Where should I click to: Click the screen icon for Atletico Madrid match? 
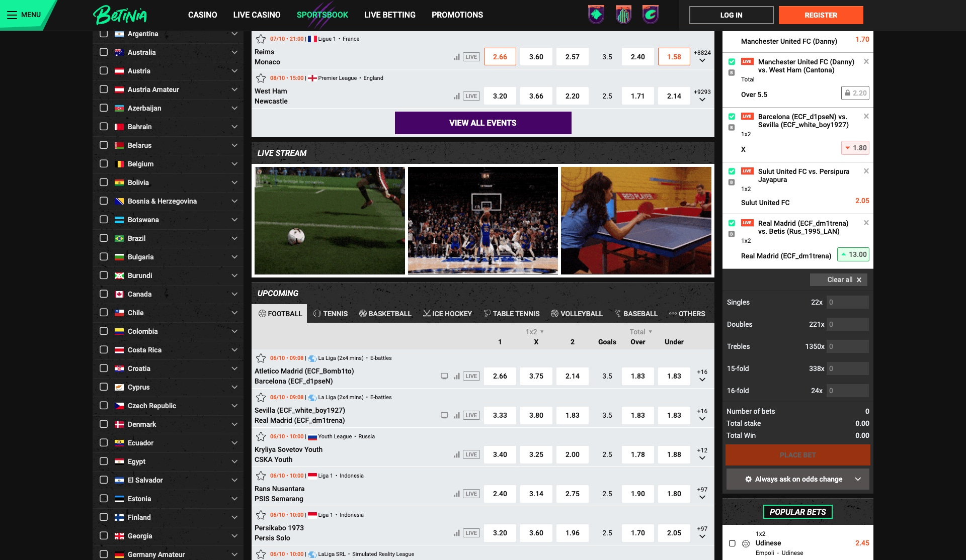[x=444, y=376]
